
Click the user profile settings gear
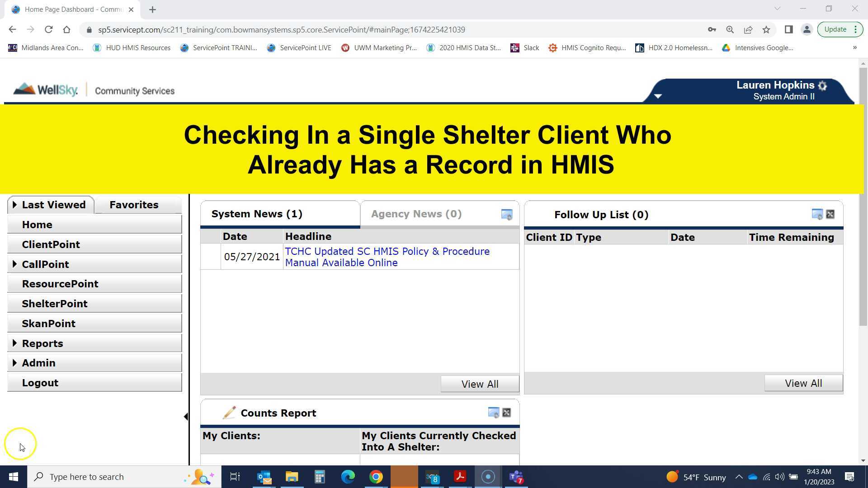click(x=822, y=86)
